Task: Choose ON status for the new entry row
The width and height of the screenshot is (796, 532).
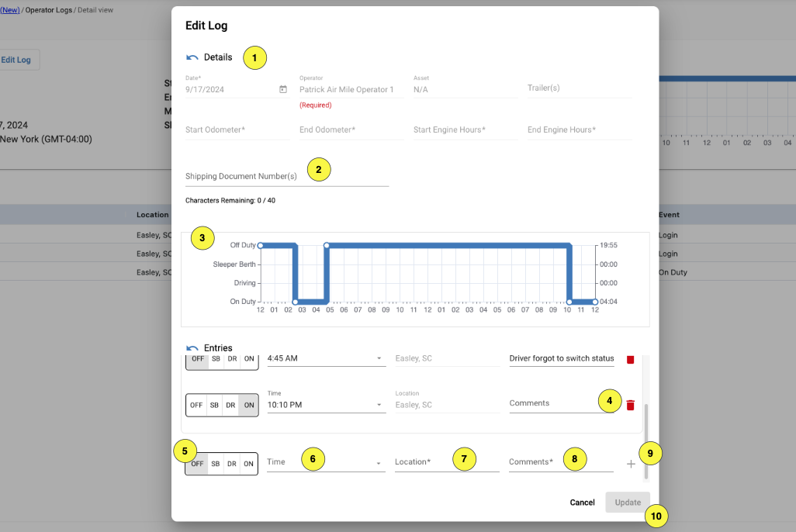Action: coord(249,464)
